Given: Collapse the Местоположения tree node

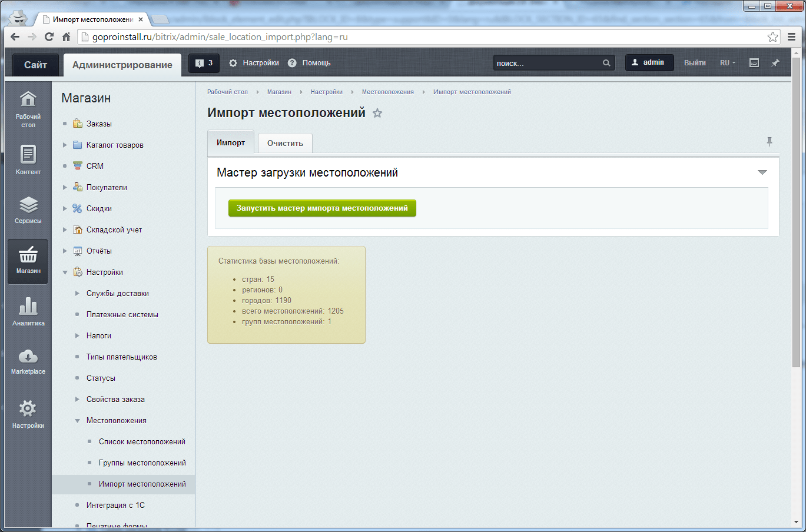Looking at the screenshot, I should coord(77,420).
